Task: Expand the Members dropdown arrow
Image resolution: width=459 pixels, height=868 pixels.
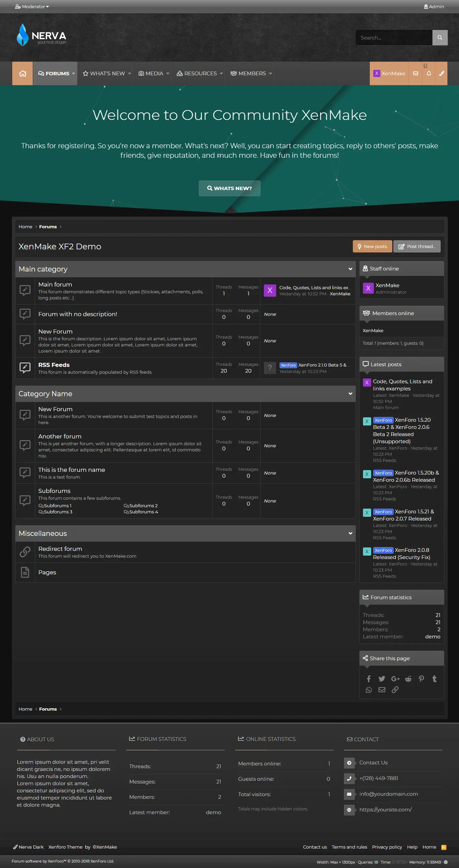Action: tap(270, 73)
